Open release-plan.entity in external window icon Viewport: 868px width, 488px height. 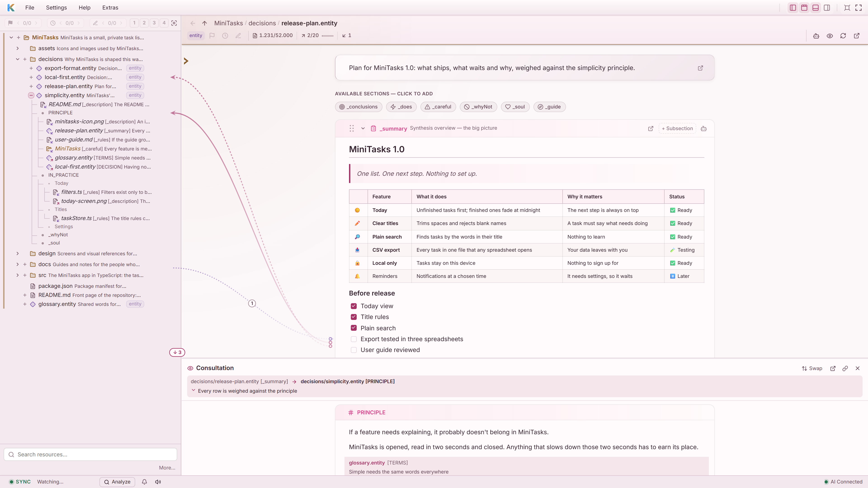[x=856, y=36]
